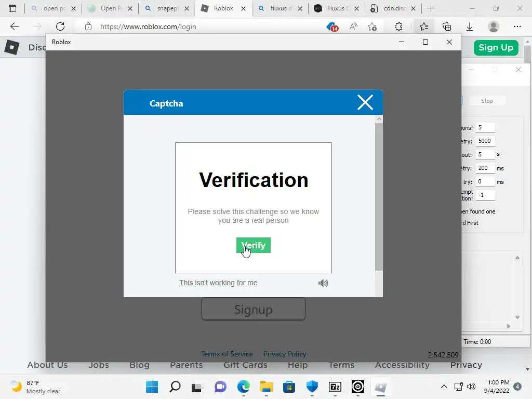This screenshot has height=399, width=532.
Task: Open File Explorer from taskbar
Action: pyautogui.click(x=267, y=387)
